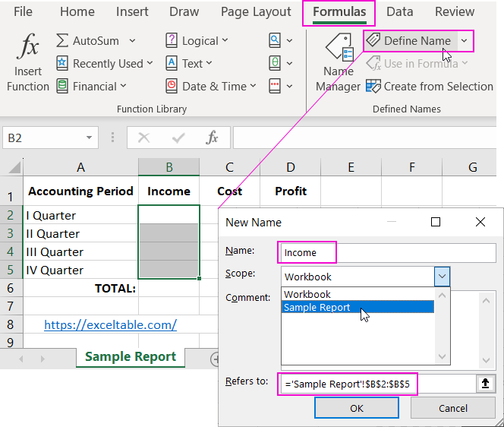Expand the Define Name dropdown arrow

point(464,41)
